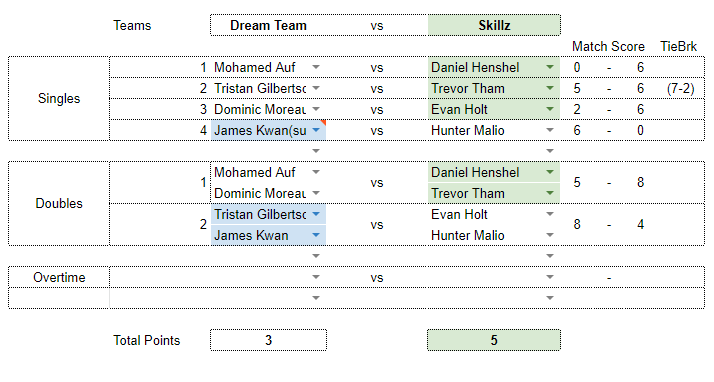Click the Doubles section label cell
The height and width of the screenshot is (382, 714).
[x=59, y=204]
